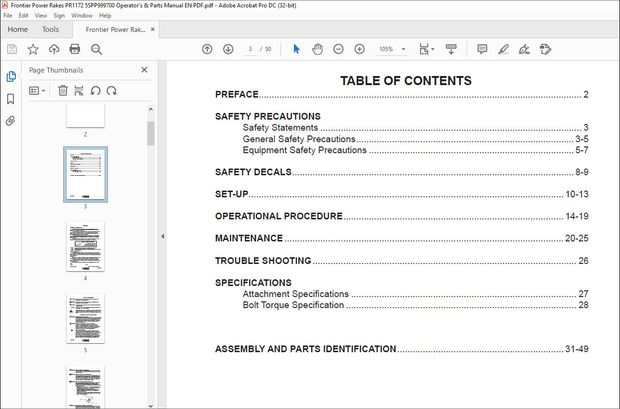This screenshot has height=409, width=620.
Task: Click Bolt Torque Specification entry
Action: [x=415, y=305]
